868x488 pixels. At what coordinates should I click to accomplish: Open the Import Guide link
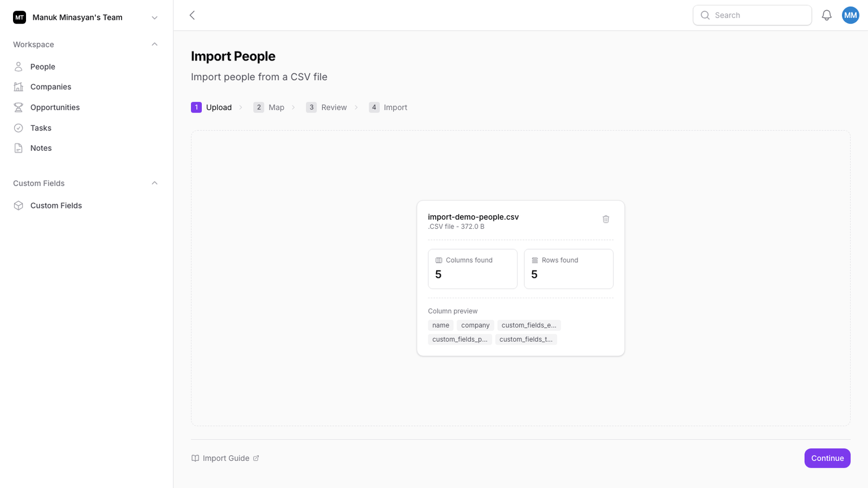(225, 458)
